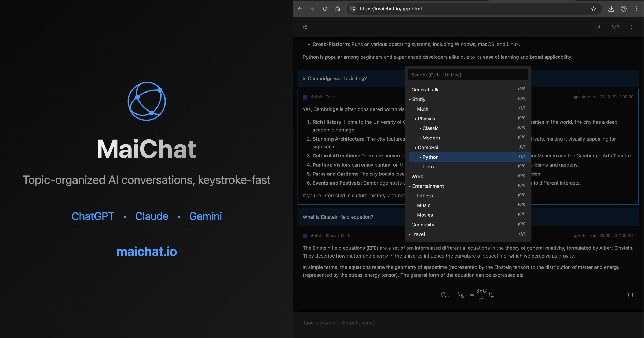Focus the topic Search field
This screenshot has height=338, width=644.
(x=468, y=75)
